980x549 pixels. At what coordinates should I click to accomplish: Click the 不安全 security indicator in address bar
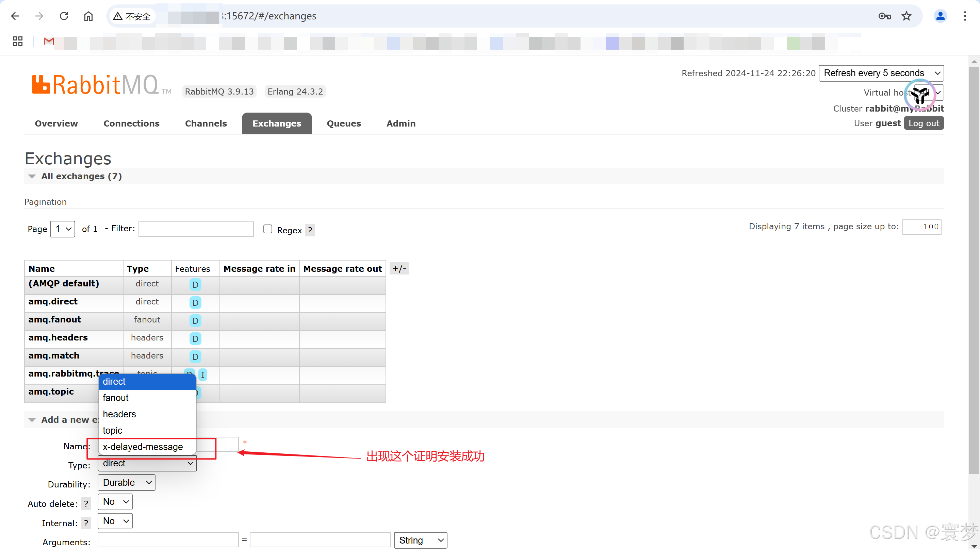pyautogui.click(x=132, y=16)
